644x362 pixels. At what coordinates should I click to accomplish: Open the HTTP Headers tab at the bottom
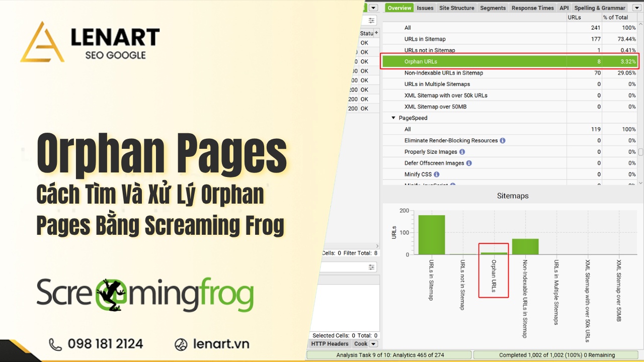pos(329,343)
